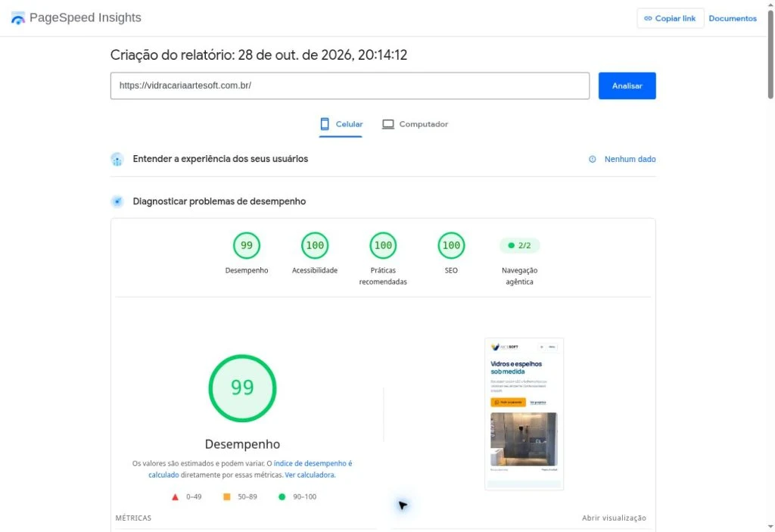Image resolution: width=775 pixels, height=532 pixels.
Task: Click the info icon beside Nenhum dado
Action: pos(592,159)
